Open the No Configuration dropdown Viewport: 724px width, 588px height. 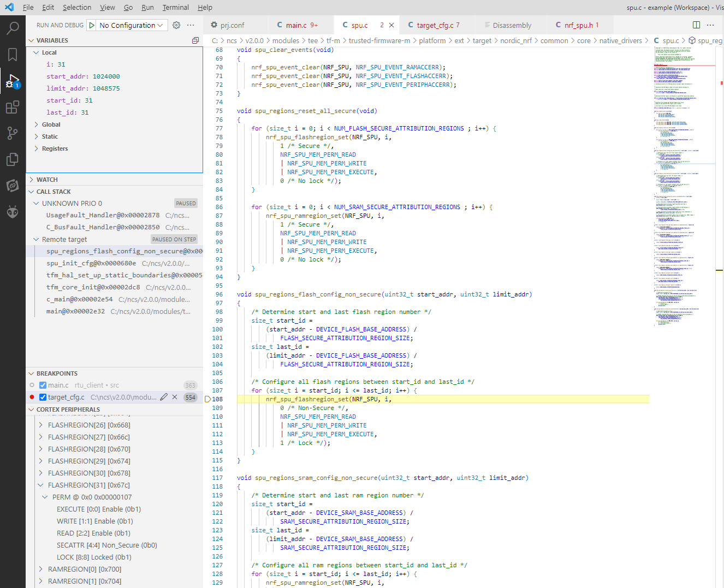[132, 25]
